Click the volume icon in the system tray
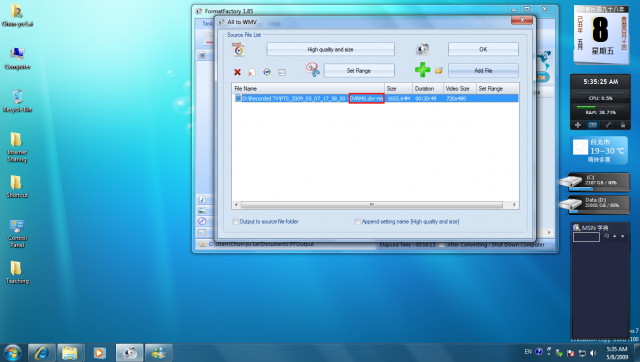 (x=593, y=353)
